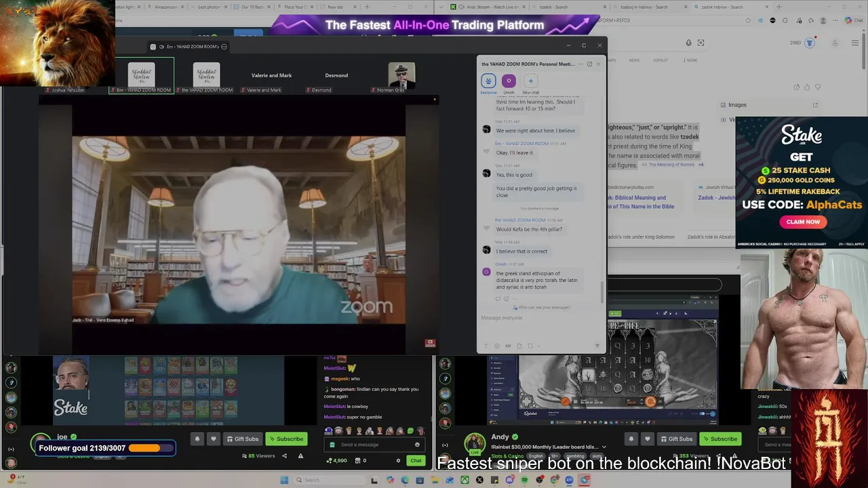Click Gift Subs on Andy's stream
This screenshot has width=868, height=488.
click(x=676, y=439)
